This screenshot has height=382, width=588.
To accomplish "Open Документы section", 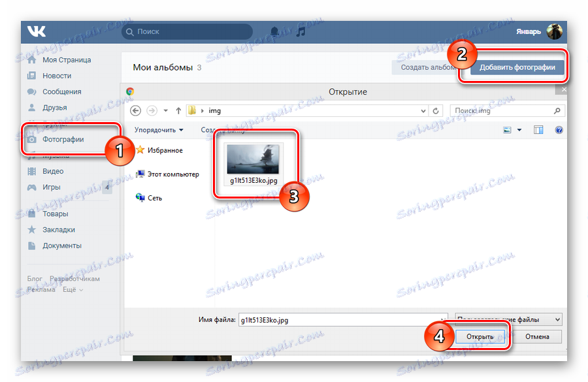I will [62, 246].
